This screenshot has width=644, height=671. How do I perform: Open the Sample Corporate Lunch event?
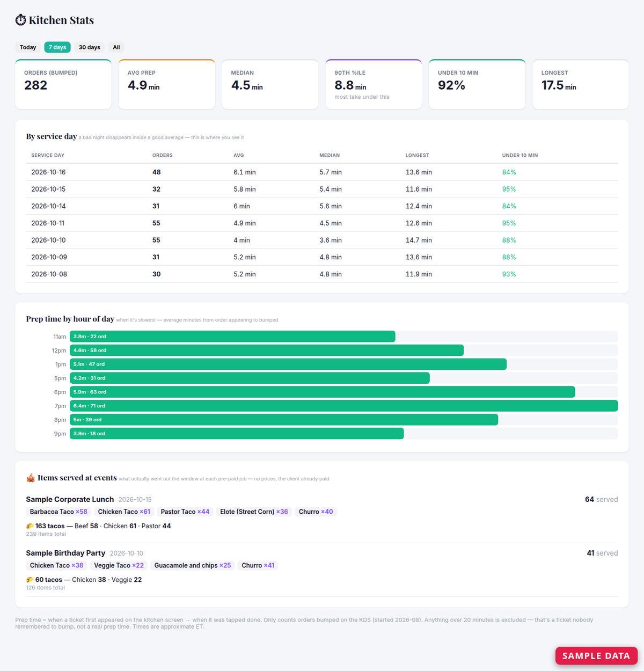tap(70, 499)
